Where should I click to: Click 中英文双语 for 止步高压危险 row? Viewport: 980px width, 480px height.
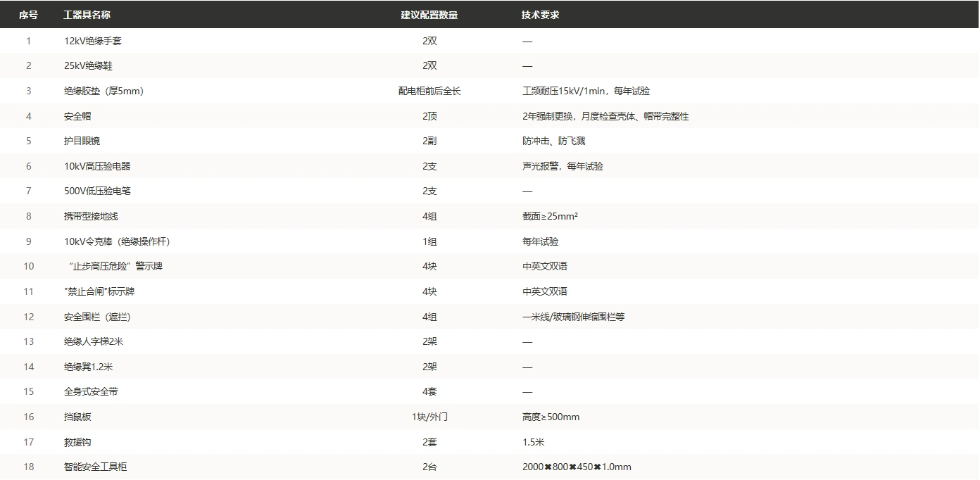point(545,266)
